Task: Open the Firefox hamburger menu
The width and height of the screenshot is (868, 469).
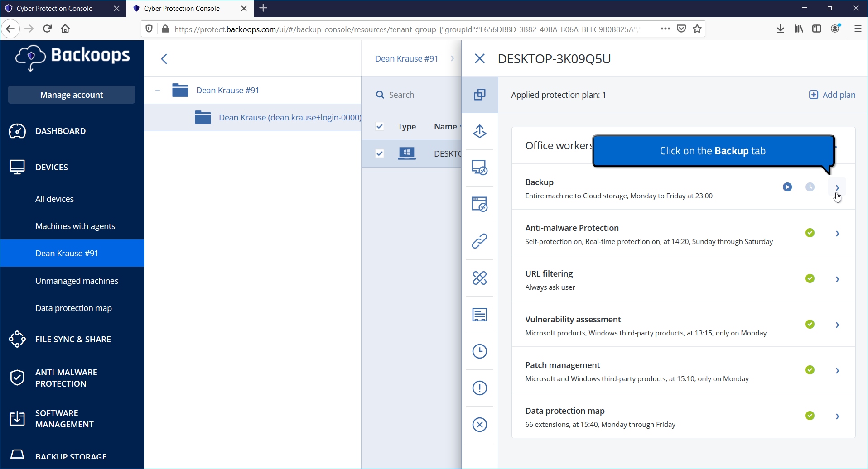Action: (858, 29)
